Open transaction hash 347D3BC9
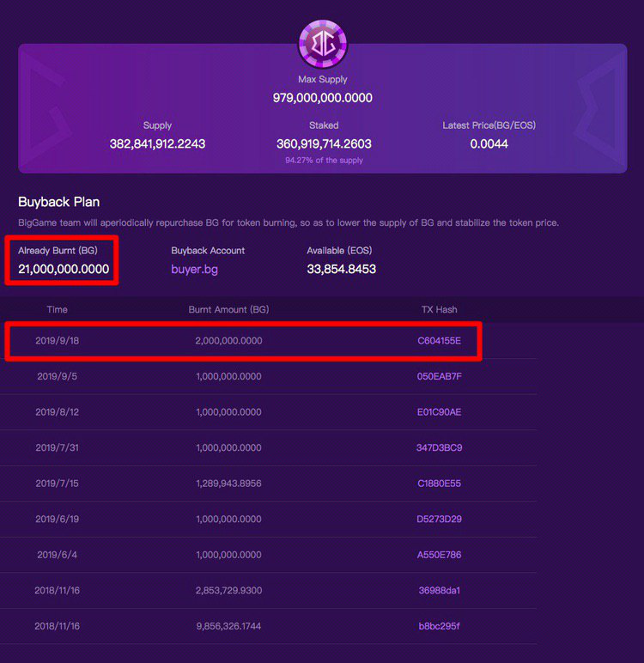644x663 pixels. 439,447
